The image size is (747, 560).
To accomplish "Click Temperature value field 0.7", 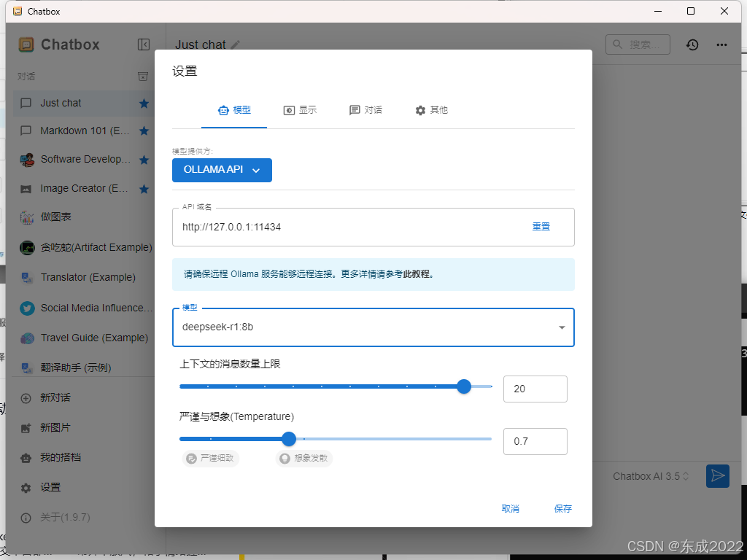I will pyautogui.click(x=535, y=441).
